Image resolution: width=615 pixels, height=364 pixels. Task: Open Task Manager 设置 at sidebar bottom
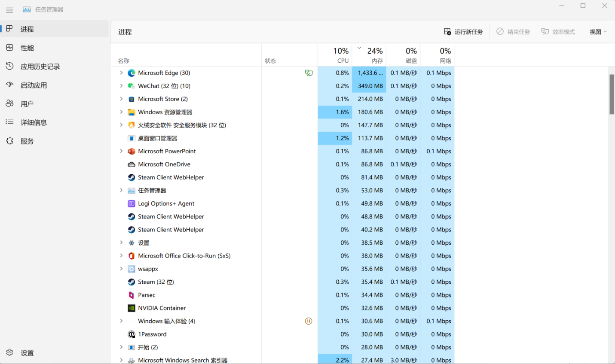pos(55,353)
